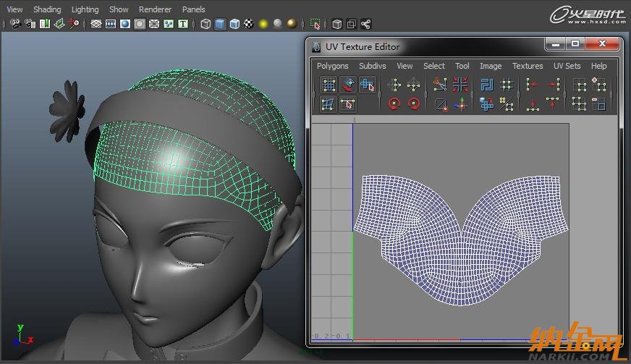Click the lower-left UV grid isolate icon
The image size is (631, 364).
pos(579,104)
